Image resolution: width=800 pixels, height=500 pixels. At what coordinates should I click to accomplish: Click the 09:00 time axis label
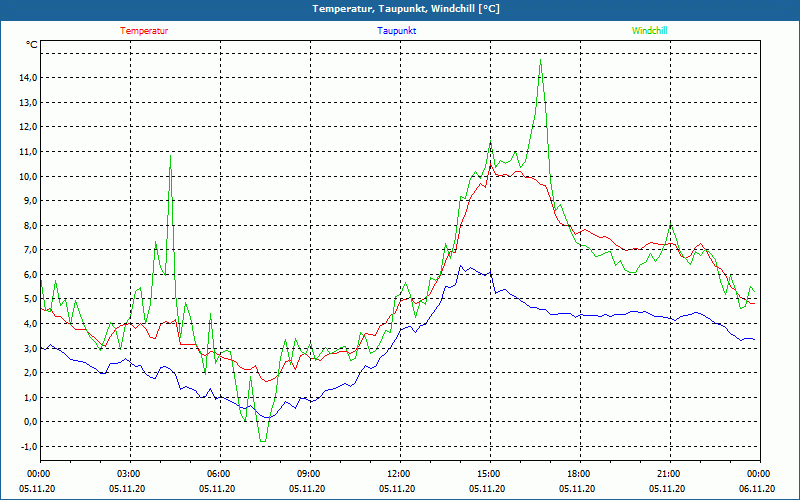[x=310, y=474]
